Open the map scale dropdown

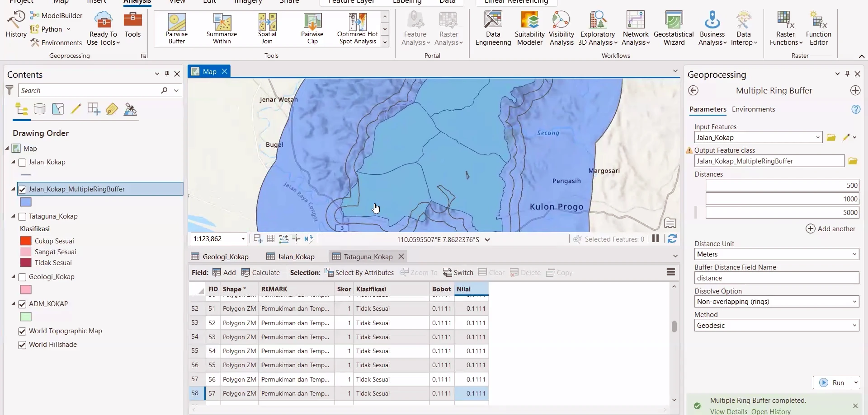pyautogui.click(x=243, y=238)
